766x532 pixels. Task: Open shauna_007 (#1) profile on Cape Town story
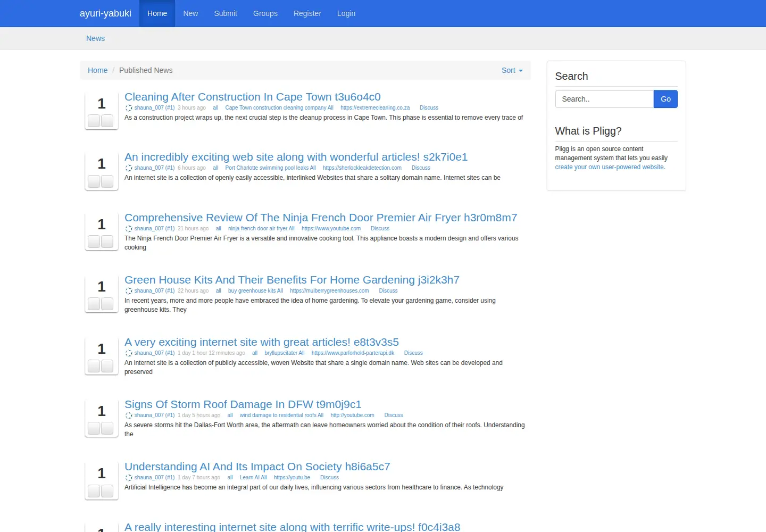(154, 108)
